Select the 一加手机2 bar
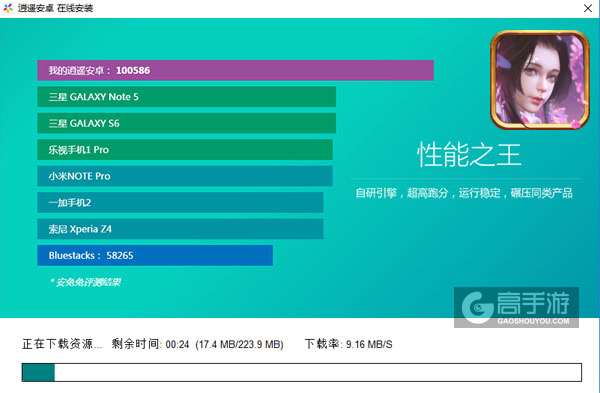The width and height of the screenshot is (600, 393). [180, 202]
